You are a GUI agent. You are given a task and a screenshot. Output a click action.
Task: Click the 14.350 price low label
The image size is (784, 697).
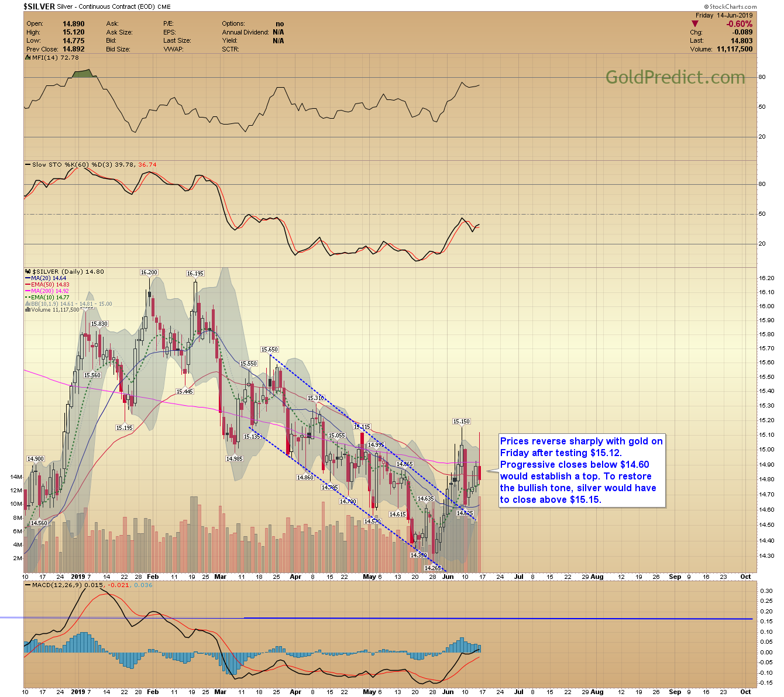click(x=419, y=555)
